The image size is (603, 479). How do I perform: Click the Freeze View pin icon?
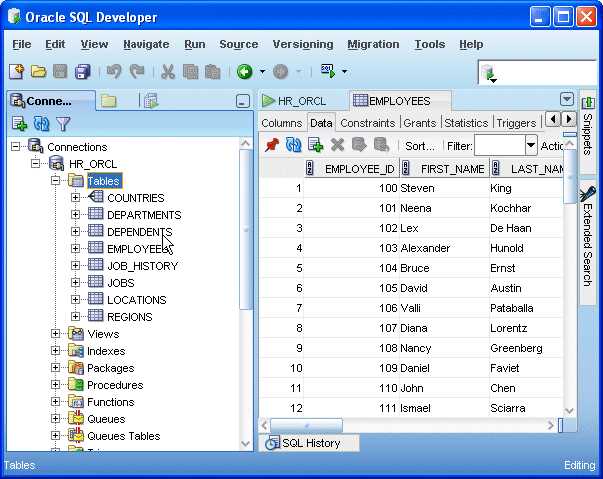tap(272, 145)
